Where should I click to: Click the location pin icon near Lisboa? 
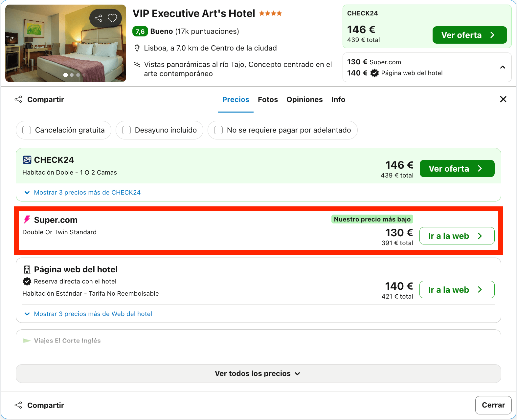pos(137,48)
